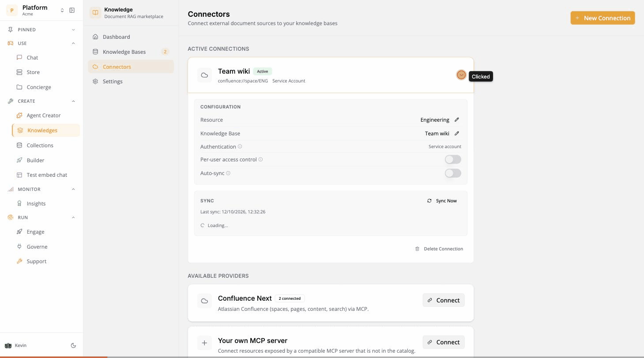Image resolution: width=644 pixels, height=358 pixels.
Task: Click the Team wiki cloud icon
Action: click(x=204, y=75)
